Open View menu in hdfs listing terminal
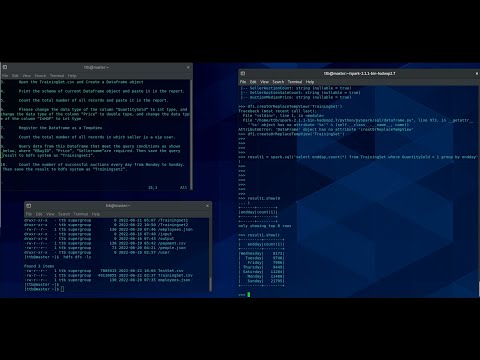This screenshot has width=480, height=360. tap(50, 214)
